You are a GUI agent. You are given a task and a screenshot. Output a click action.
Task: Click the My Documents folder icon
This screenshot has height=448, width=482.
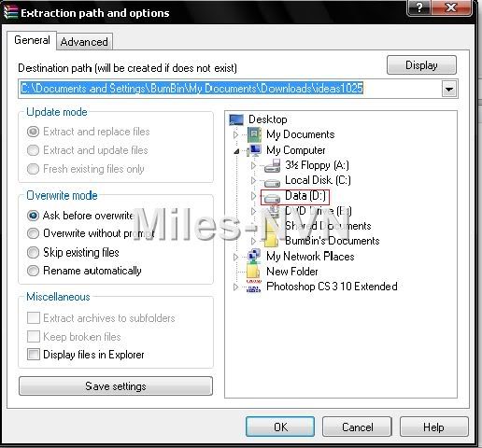(254, 134)
